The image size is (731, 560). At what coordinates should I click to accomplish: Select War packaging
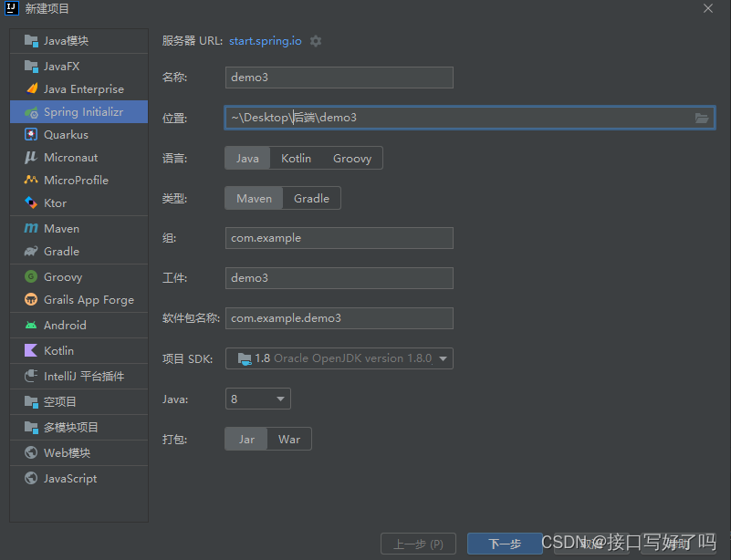pyautogui.click(x=289, y=439)
